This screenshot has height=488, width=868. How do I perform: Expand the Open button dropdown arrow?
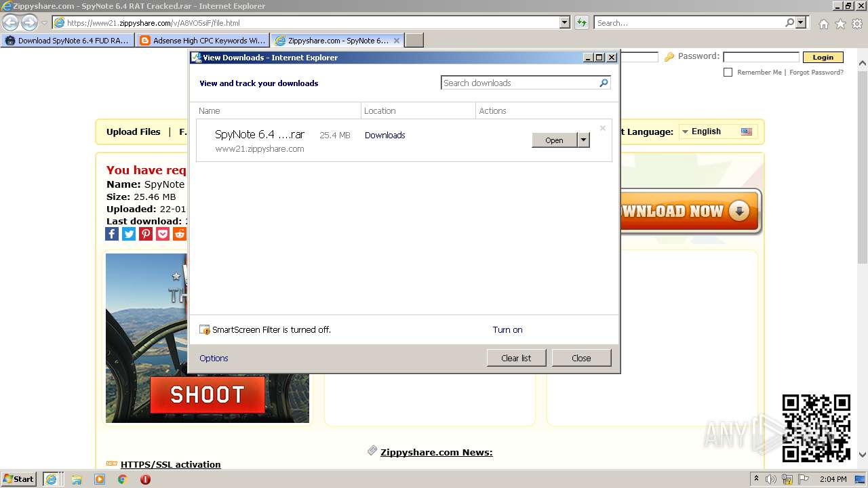pos(583,140)
